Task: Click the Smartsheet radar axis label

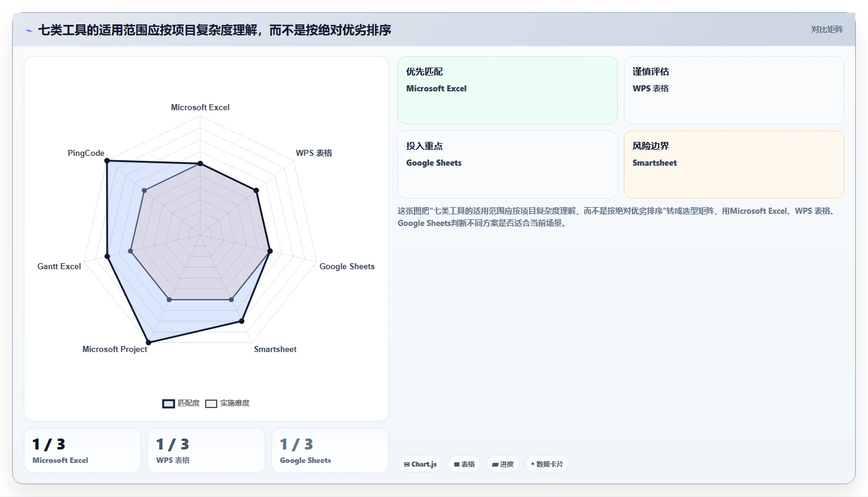Action: 275,349
